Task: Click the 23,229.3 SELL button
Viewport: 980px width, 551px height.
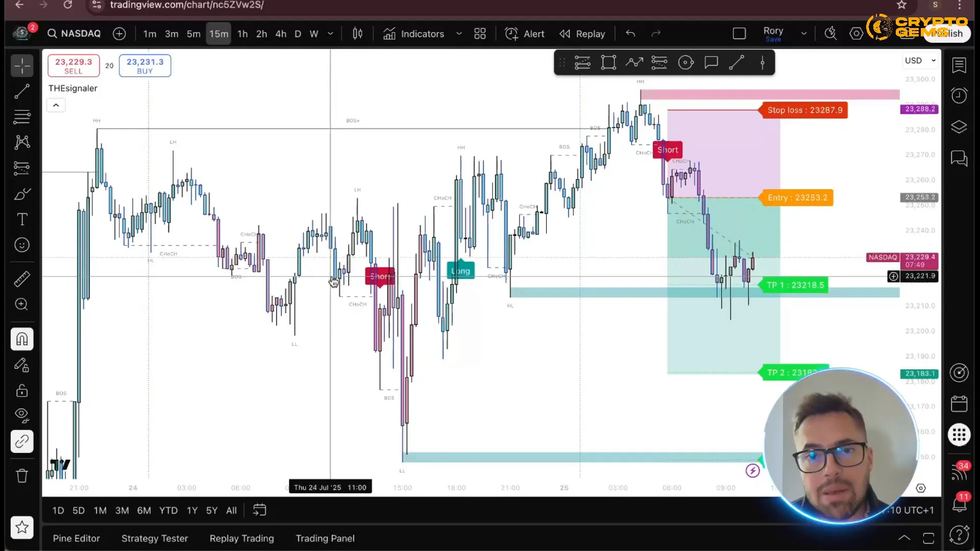Action: pyautogui.click(x=73, y=66)
